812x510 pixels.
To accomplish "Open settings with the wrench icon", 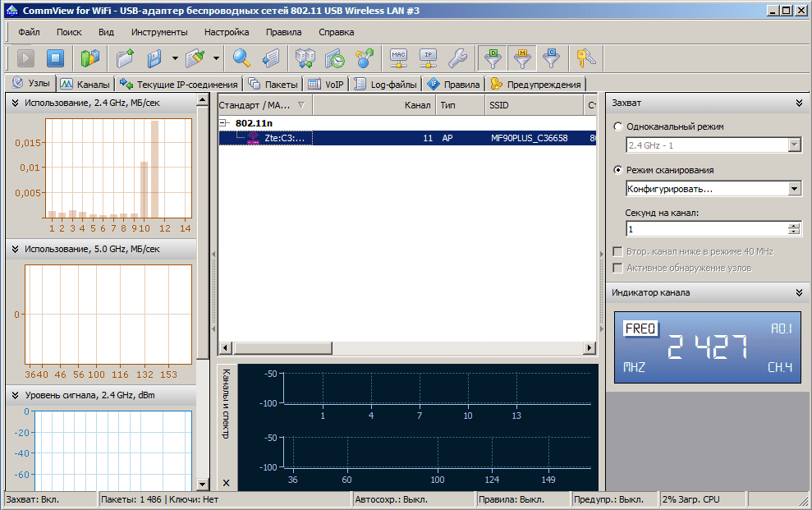I will tap(458, 58).
